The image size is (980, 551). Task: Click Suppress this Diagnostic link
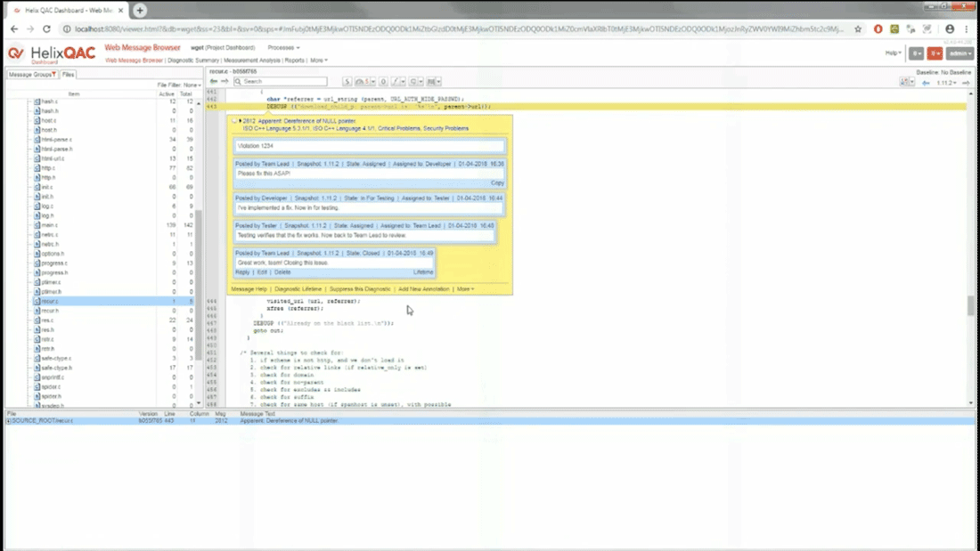tap(359, 288)
